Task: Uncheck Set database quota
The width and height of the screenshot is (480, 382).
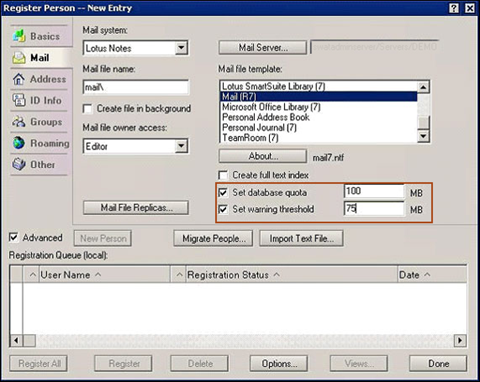Action: click(x=223, y=192)
